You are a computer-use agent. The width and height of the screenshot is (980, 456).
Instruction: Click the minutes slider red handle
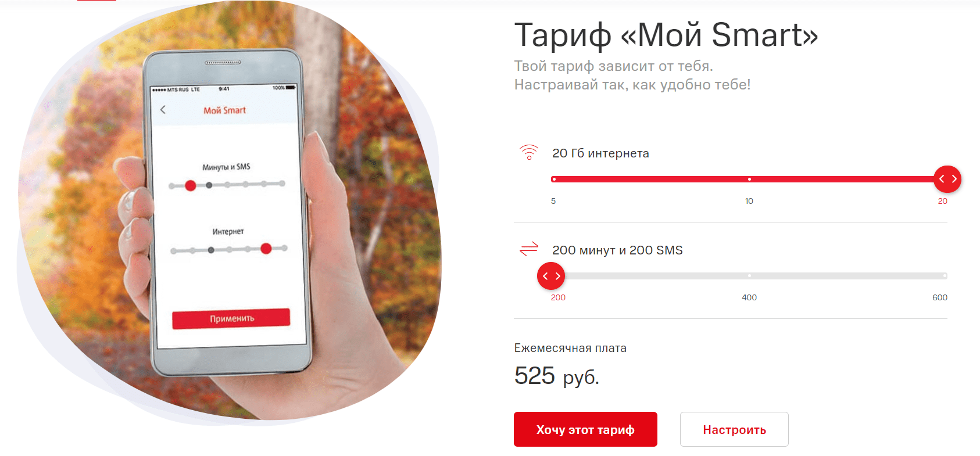click(551, 276)
